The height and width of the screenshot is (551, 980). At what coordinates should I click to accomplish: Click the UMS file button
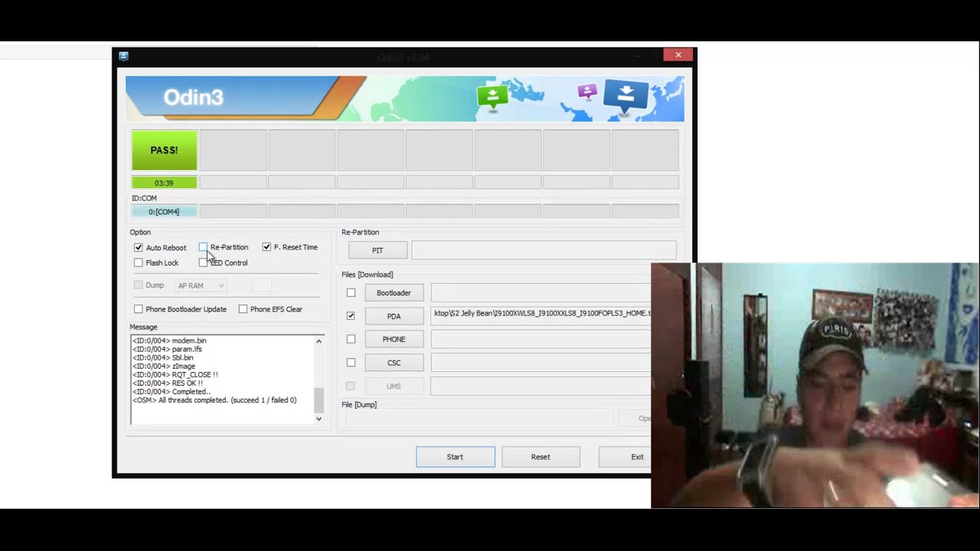(x=394, y=386)
